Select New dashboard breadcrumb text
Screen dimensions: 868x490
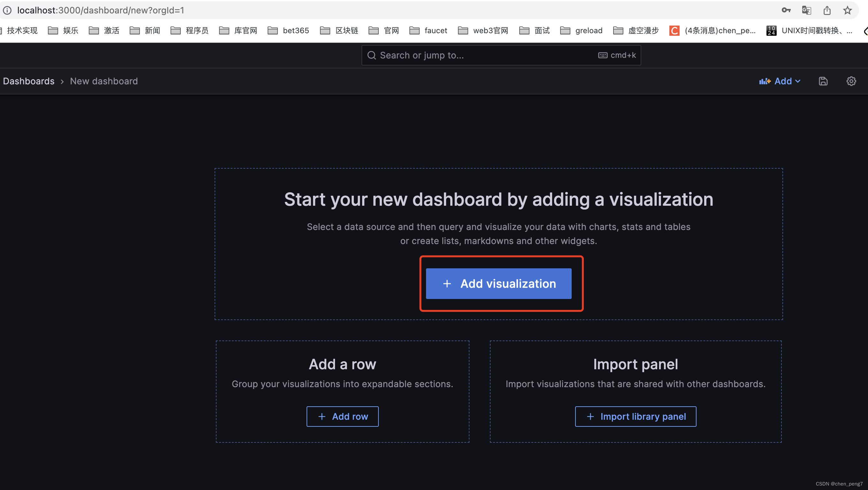point(104,81)
